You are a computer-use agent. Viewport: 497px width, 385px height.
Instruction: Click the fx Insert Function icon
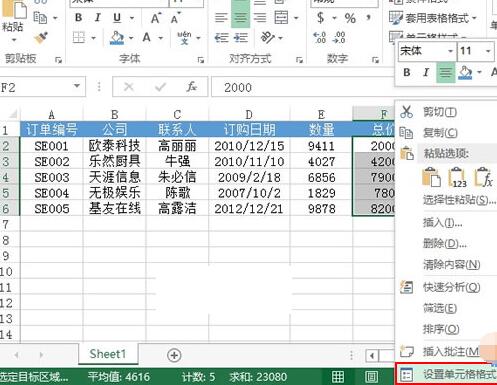pyautogui.click(x=191, y=87)
